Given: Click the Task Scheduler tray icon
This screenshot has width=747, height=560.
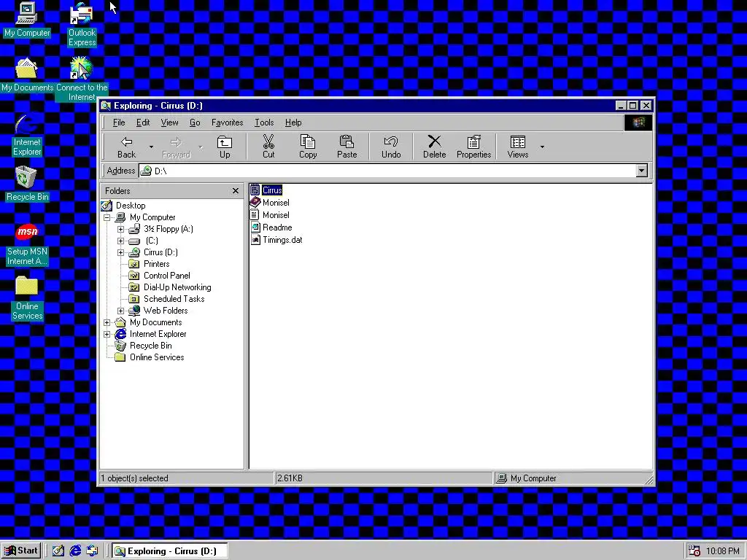Looking at the screenshot, I should pos(694,551).
